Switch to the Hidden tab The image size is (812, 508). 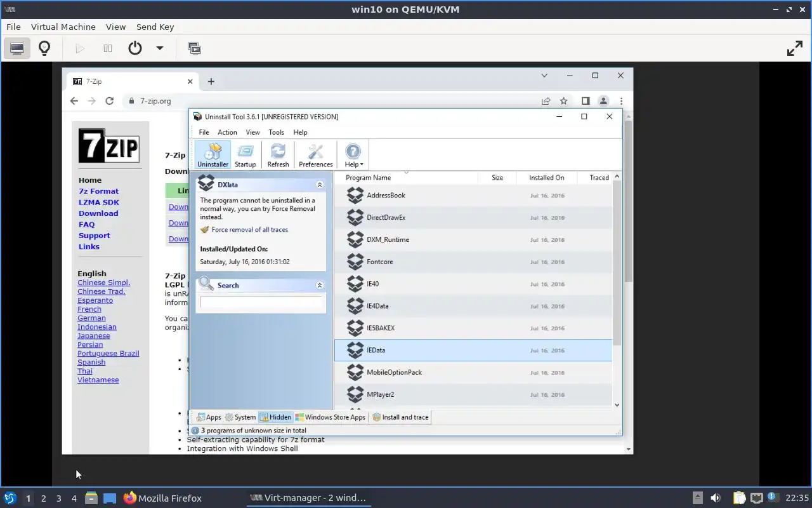point(275,417)
